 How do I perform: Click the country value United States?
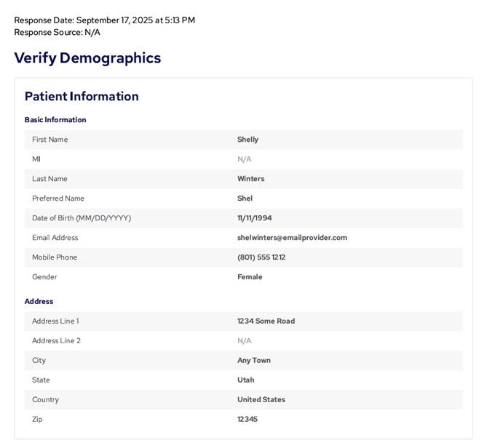click(261, 400)
